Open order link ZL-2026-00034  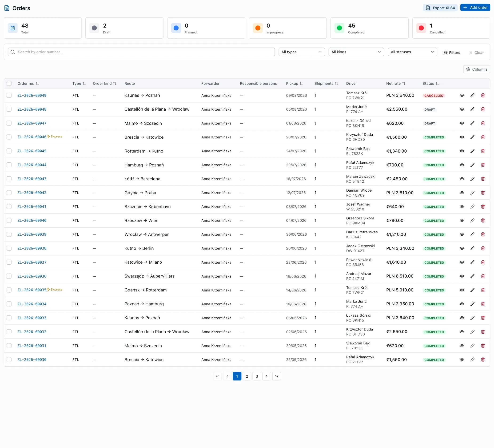pos(32,304)
